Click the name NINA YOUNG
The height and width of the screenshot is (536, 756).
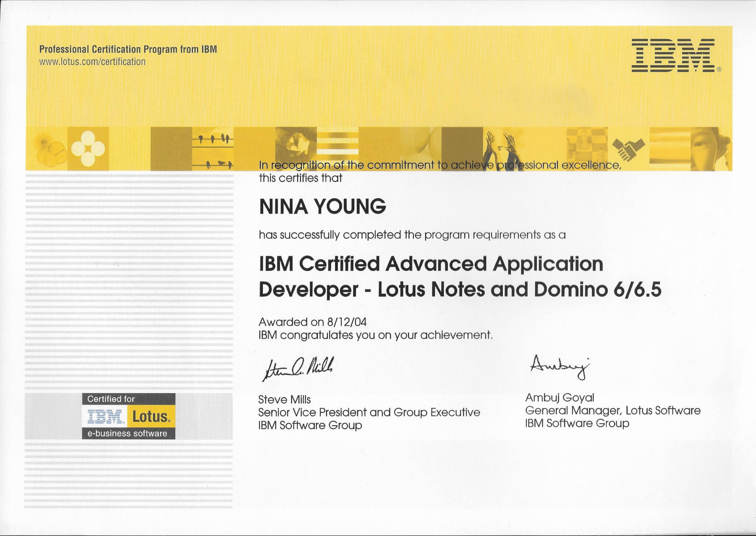pyautogui.click(x=322, y=206)
